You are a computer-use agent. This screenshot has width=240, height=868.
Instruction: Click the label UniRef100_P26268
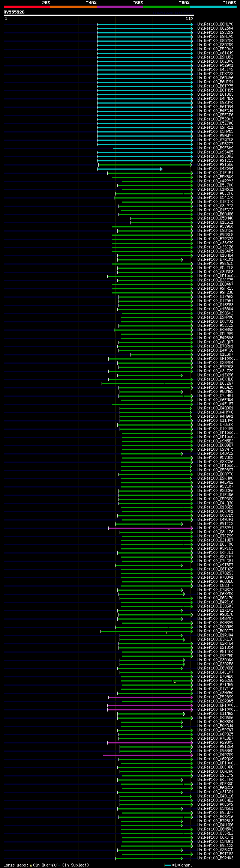[215, 681]
